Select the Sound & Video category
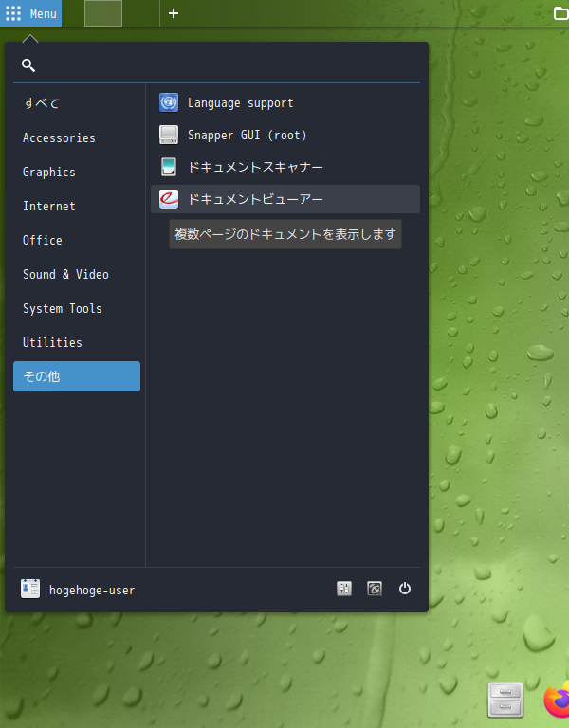Viewport: 569px width, 728px height. [77, 274]
